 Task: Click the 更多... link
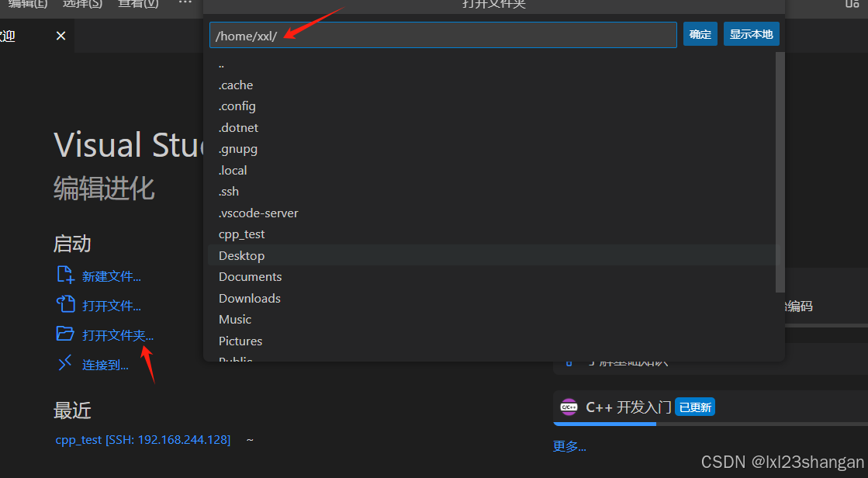pos(569,446)
